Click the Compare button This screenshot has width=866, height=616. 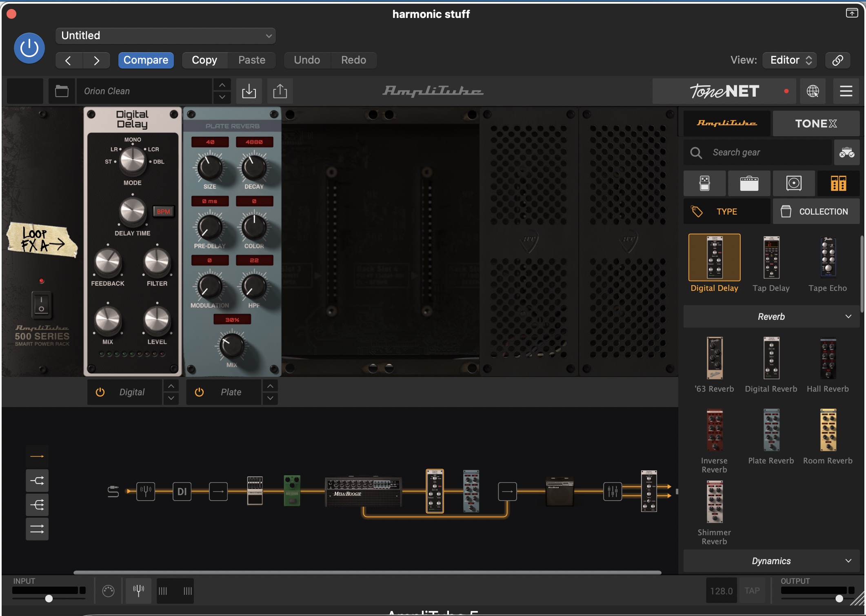click(x=146, y=60)
